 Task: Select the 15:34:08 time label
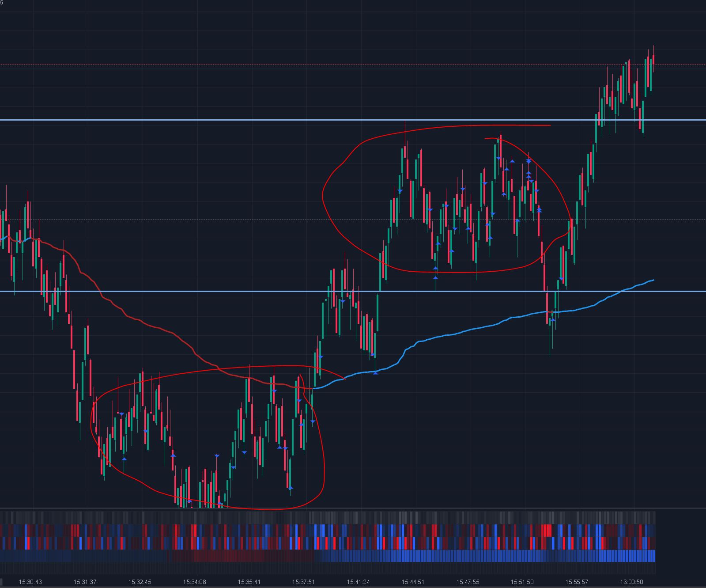pyautogui.click(x=194, y=582)
